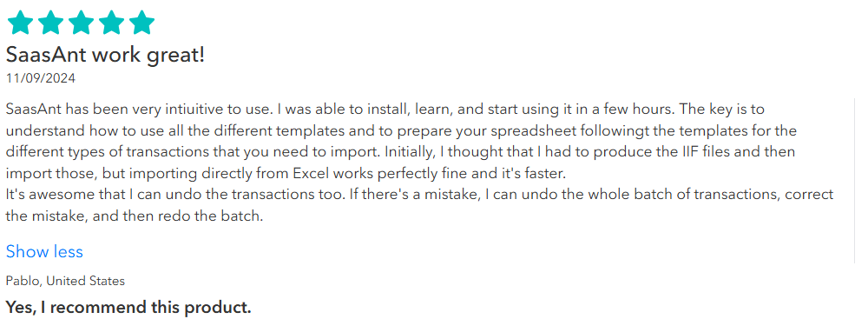Select the third star in the rating
Screen dimensions: 868x319
point(81,23)
